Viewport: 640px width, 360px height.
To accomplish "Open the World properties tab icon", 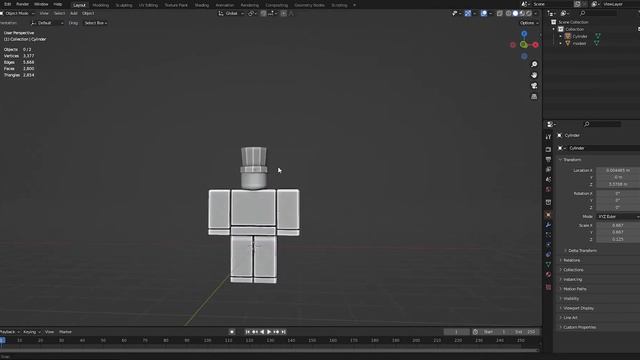I will pos(548,189).
